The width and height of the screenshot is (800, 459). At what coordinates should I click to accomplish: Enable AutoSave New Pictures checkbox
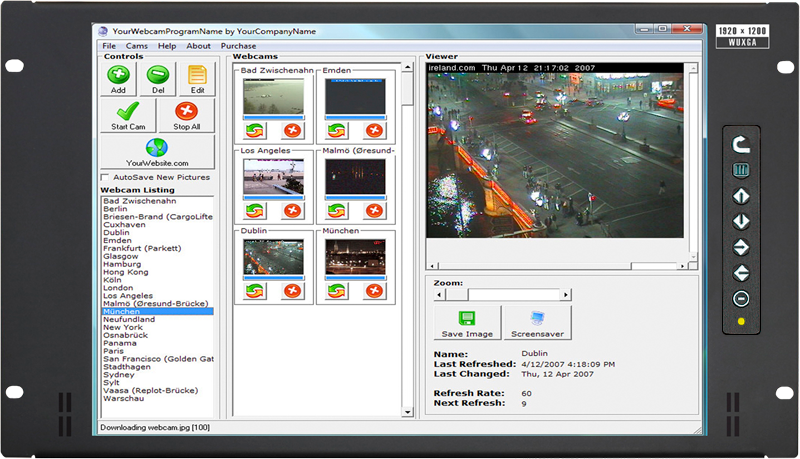coord(106,178)
